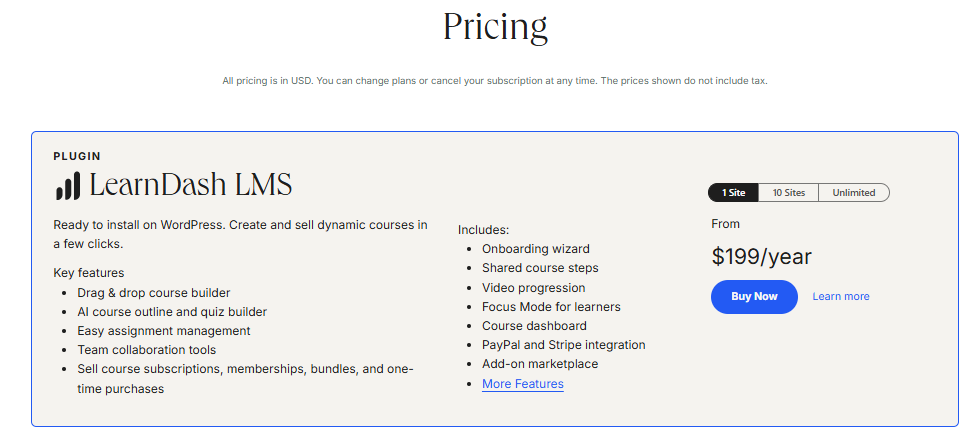Click the Pricing page heading
Viewport: 980px width, 442px height.
[495, 28]
